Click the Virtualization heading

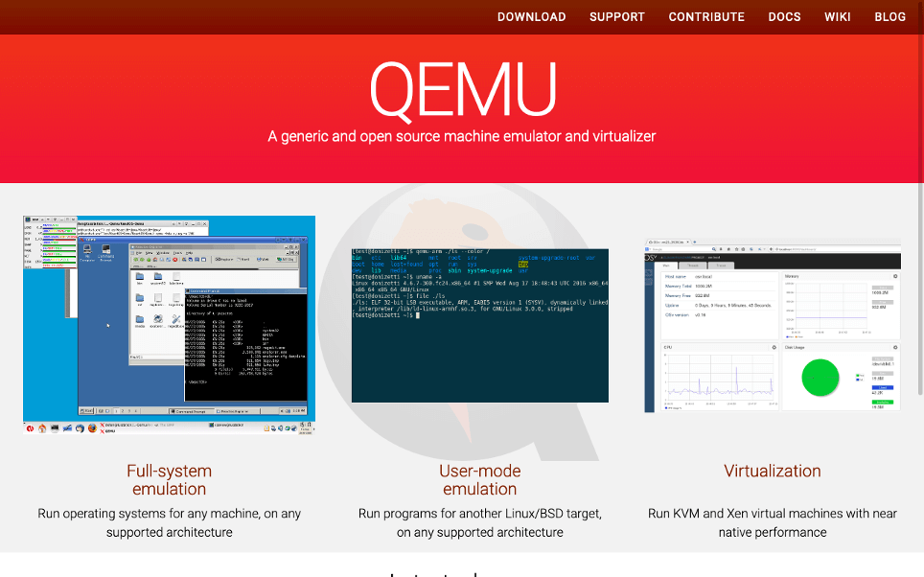click(x=772, y=471)
